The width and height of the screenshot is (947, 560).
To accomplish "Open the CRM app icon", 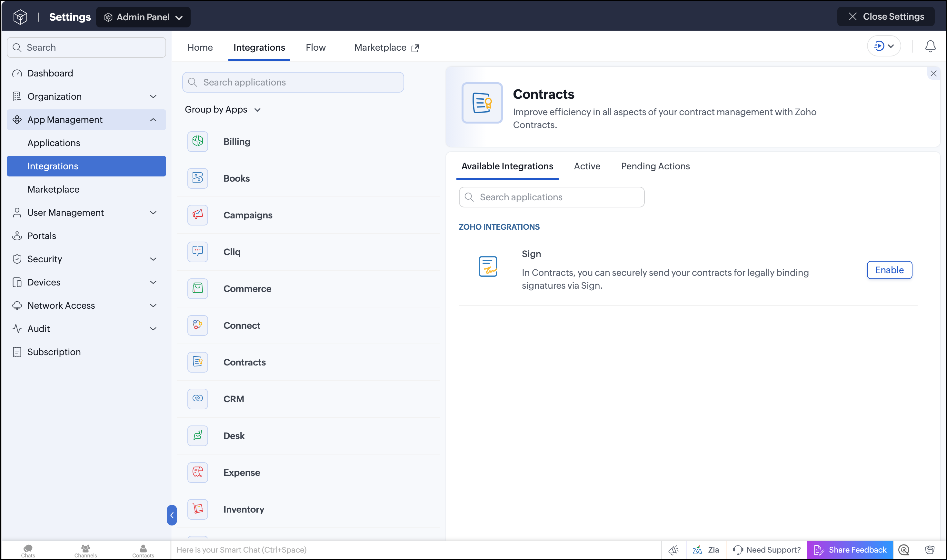I will click(x=198, y=399).
